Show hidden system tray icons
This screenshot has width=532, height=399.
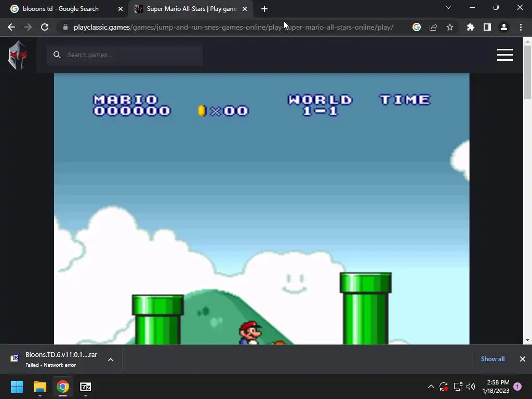tap(431, 387)
